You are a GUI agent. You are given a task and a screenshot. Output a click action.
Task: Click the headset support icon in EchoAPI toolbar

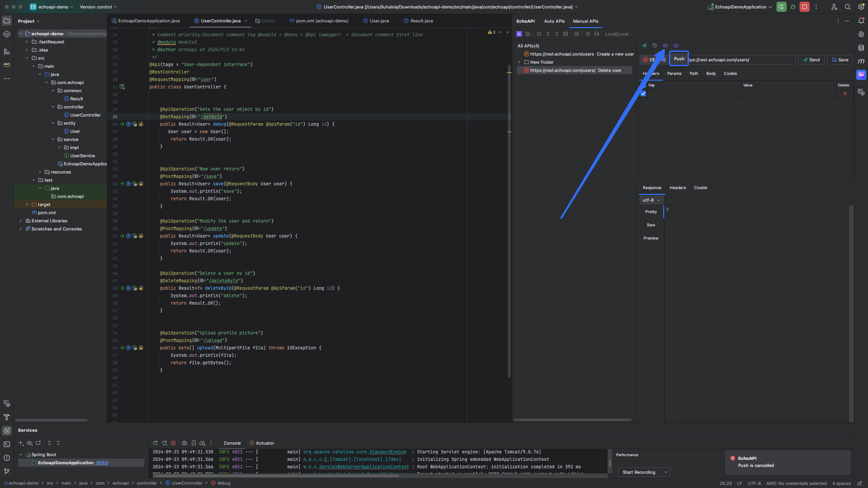pos(597,34)
